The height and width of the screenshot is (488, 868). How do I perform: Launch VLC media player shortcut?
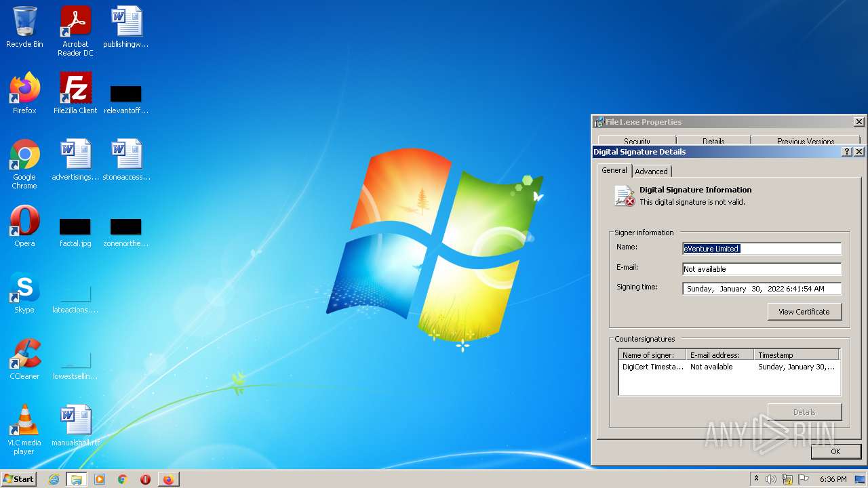24,430
